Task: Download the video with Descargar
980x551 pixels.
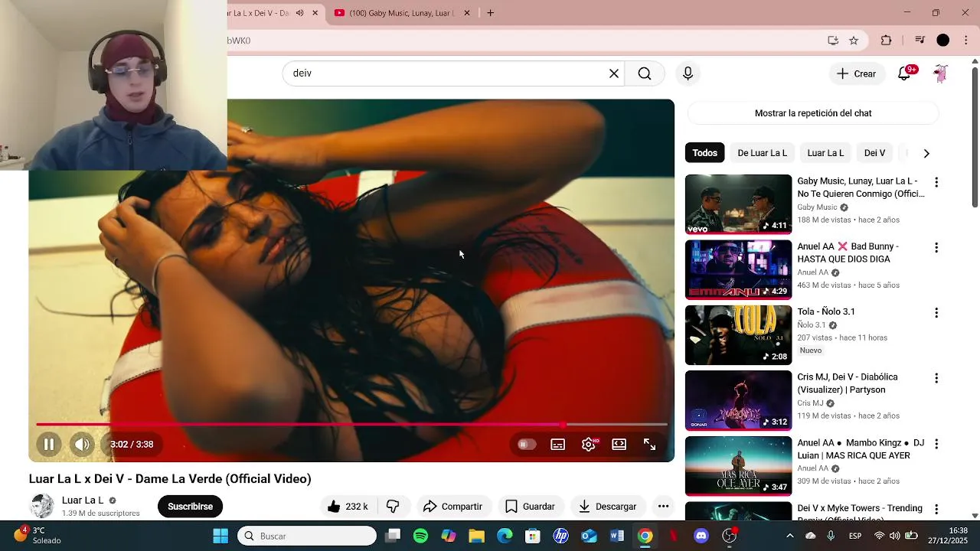Action: [608, 507]
